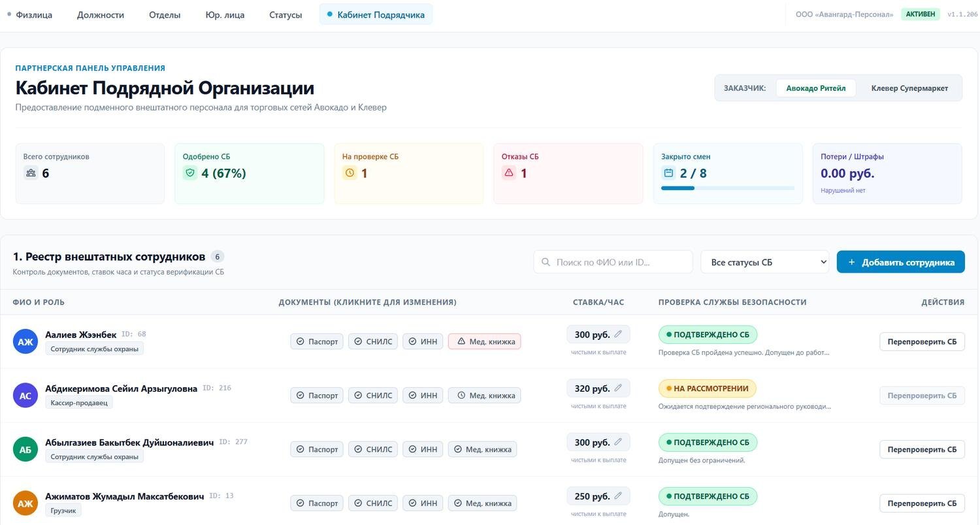Toggle Мед. книжка for Ажиматов Жумадыл
Viewport: 980px width, 525px height.
click(x=482, y=503)
